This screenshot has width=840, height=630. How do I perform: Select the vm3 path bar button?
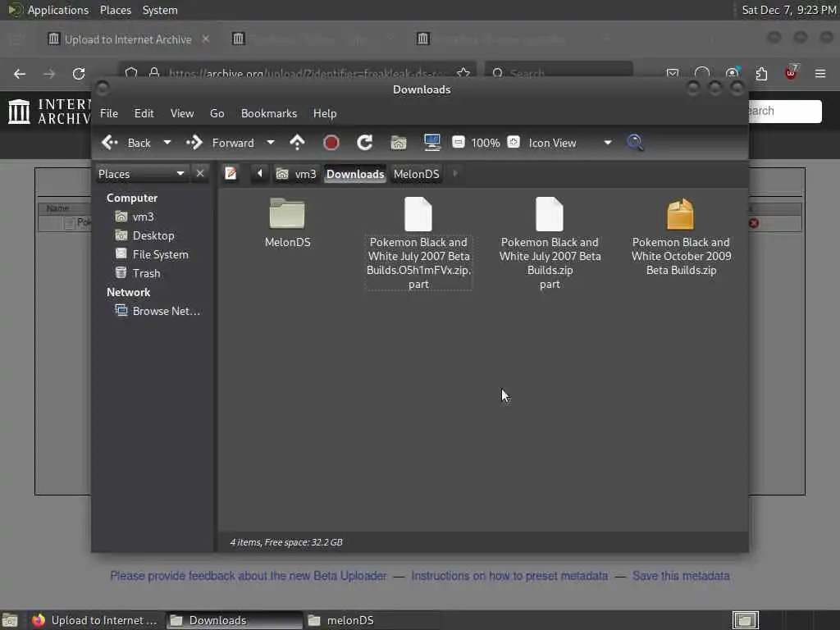coord(295,174)
